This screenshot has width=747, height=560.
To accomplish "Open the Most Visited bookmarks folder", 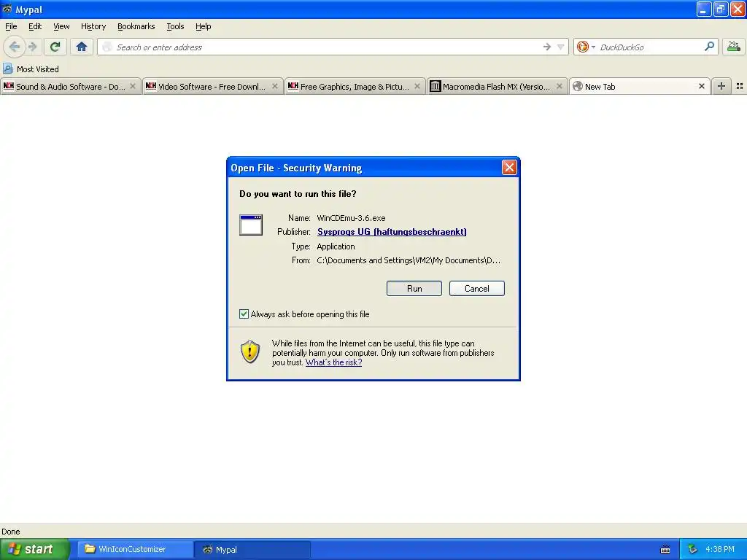I will tap(31, 69).
